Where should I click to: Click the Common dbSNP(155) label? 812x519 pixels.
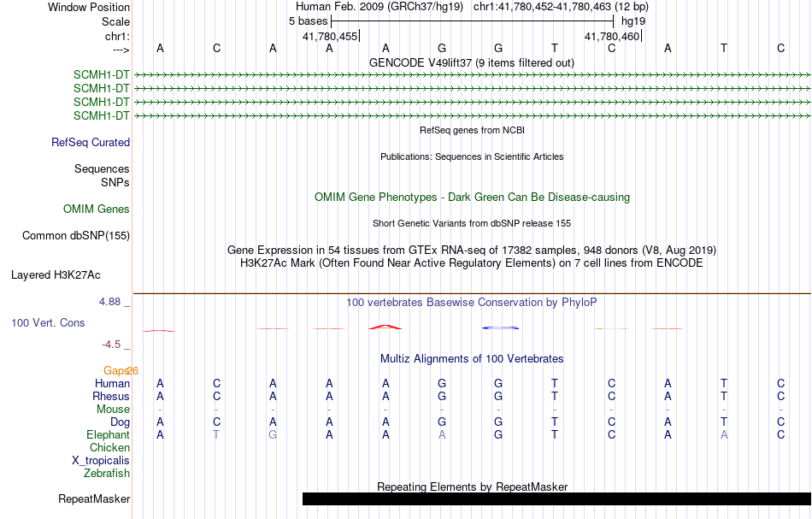[x=76, y=236]
